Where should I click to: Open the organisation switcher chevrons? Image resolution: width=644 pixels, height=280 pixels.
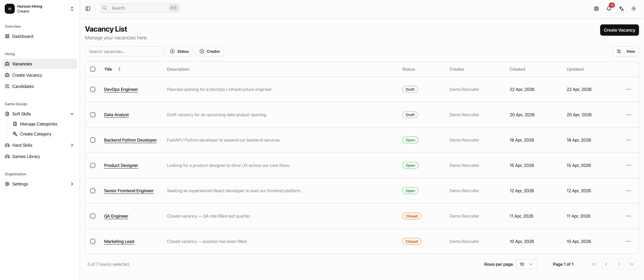click(72, 9)
